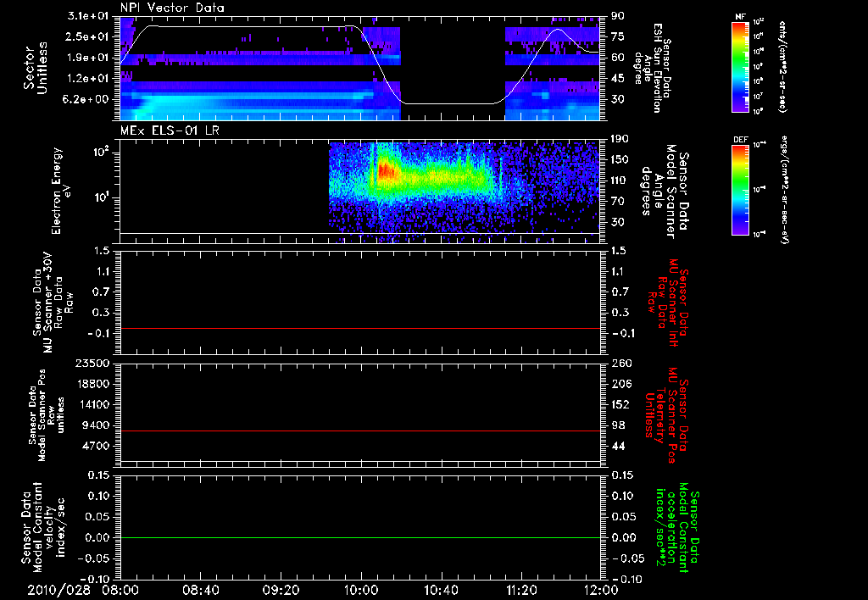Click the 75 degree sun elevation tick

pyautogui.click(x=617, y=36)
